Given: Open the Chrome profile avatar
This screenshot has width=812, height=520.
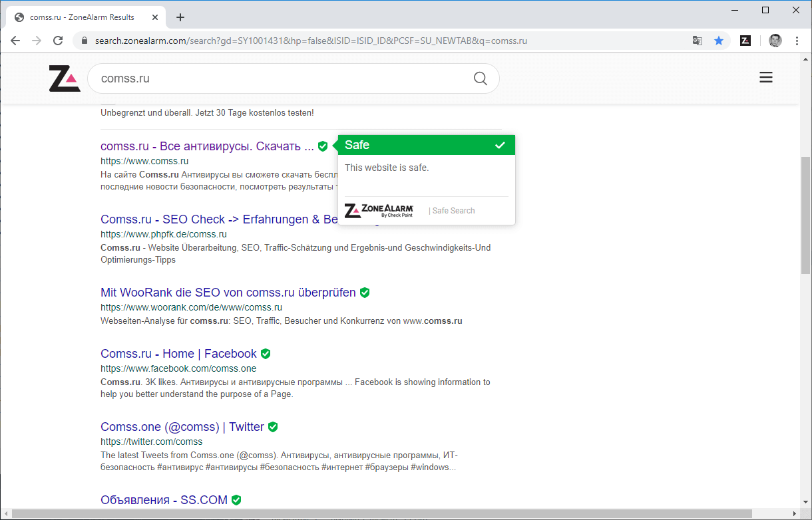Looking at the screenshot, I should (x=775, y=41).
